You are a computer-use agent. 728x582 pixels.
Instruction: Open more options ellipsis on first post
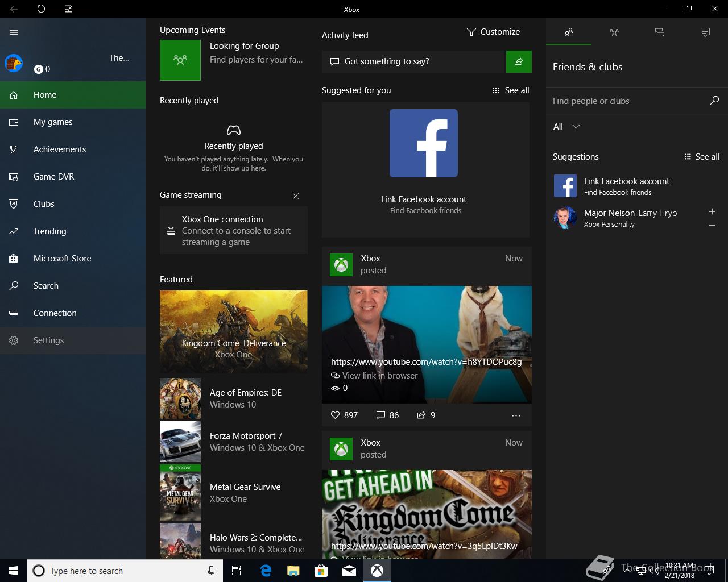pyautogui.click(x=516, y=415)
